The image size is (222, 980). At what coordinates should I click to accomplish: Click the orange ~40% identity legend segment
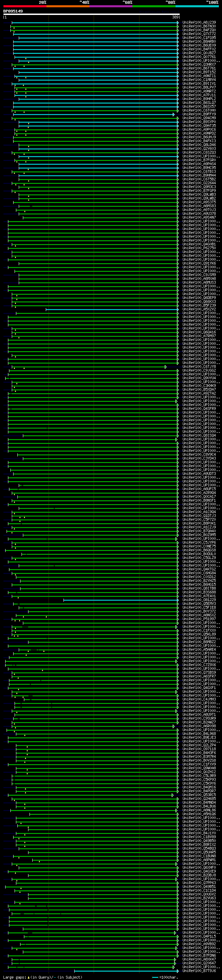68,6
